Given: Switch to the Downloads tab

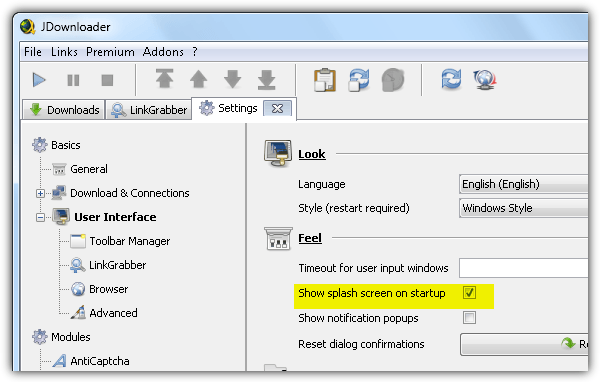Looking at the screenshot, I should click(64, 110).
